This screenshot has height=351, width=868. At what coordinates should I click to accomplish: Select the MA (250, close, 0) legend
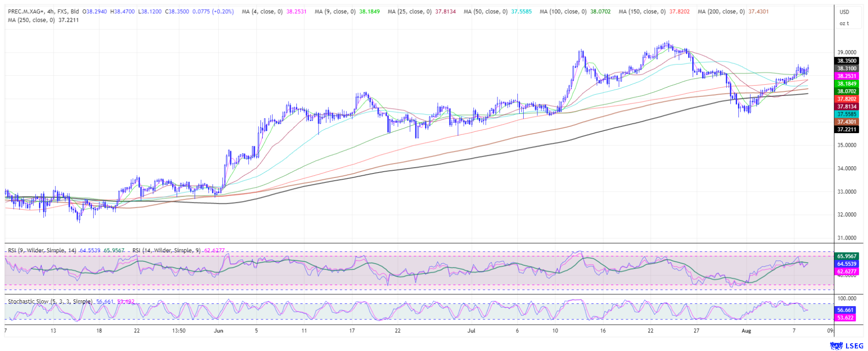(x=31, y=20)
